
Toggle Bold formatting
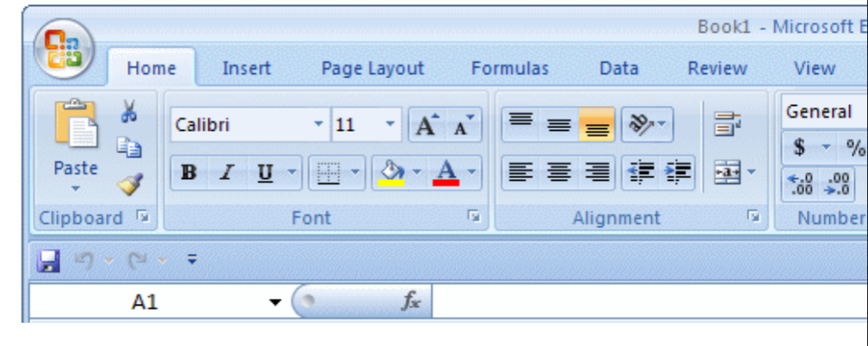coord(188,173)
